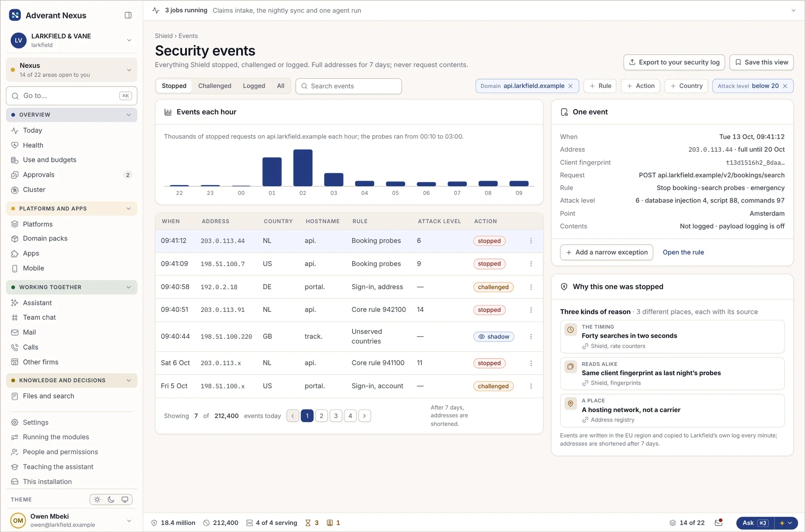The width and height of the screenshot is (805, 532).
Task: Open row menu for 198.51.100.7 event
Action: [531, 264]
